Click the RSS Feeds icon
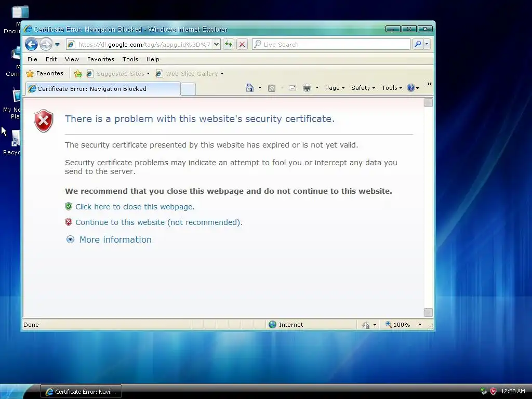The width and height of the screenshot is (532, 399). click(272, 88)
